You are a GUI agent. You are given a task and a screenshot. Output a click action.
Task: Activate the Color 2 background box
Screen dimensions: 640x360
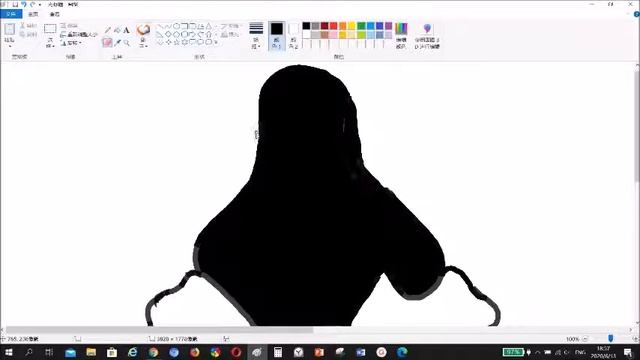point(293,36)
